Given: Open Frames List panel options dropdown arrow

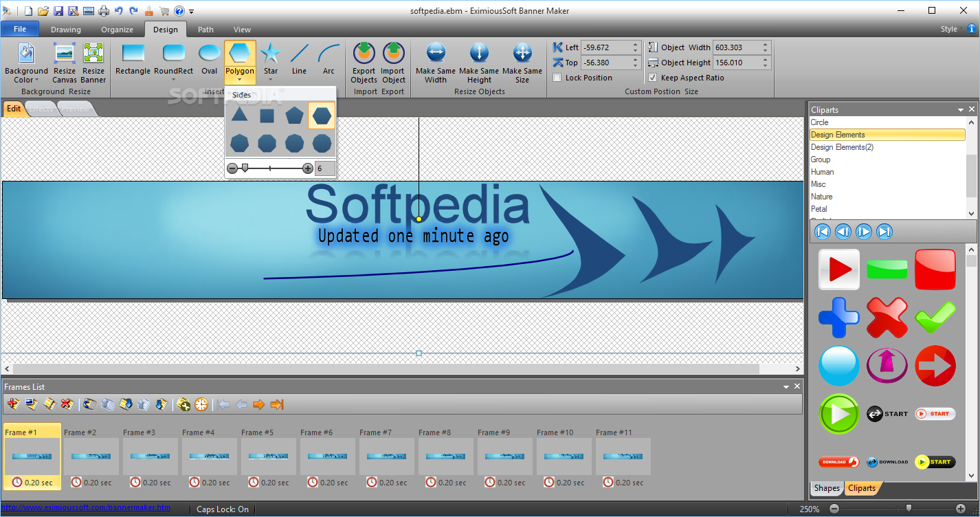Looking at the screenshot, I should click(786, 387).
